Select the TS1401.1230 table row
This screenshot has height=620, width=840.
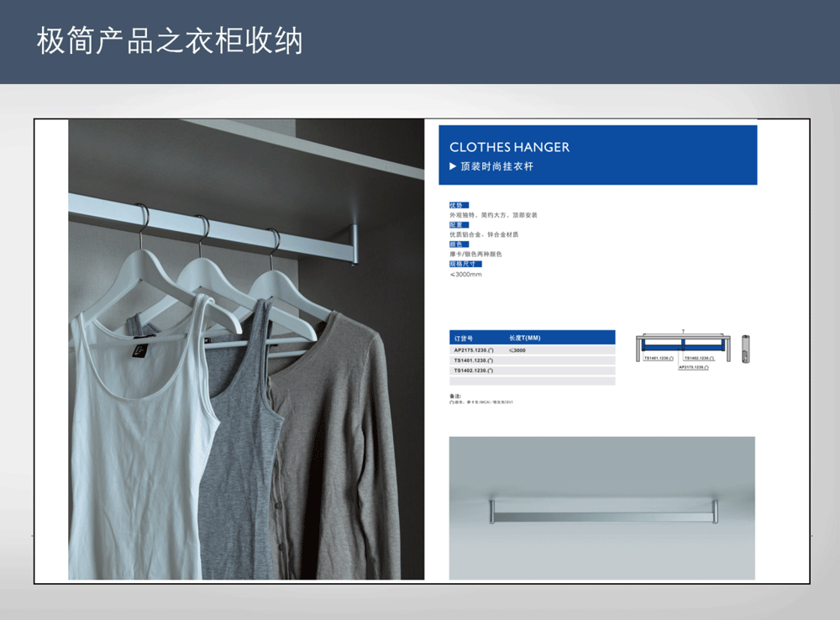click(x=533, y=360)
